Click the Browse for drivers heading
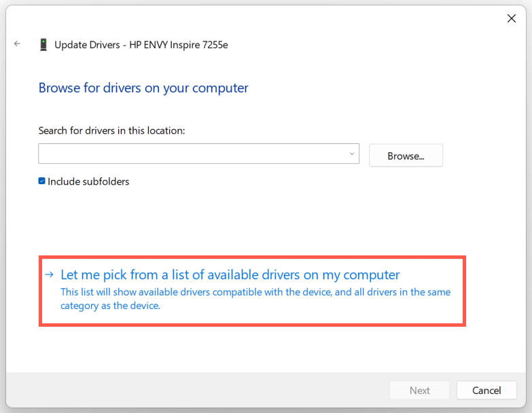 (x=143, y=88)
